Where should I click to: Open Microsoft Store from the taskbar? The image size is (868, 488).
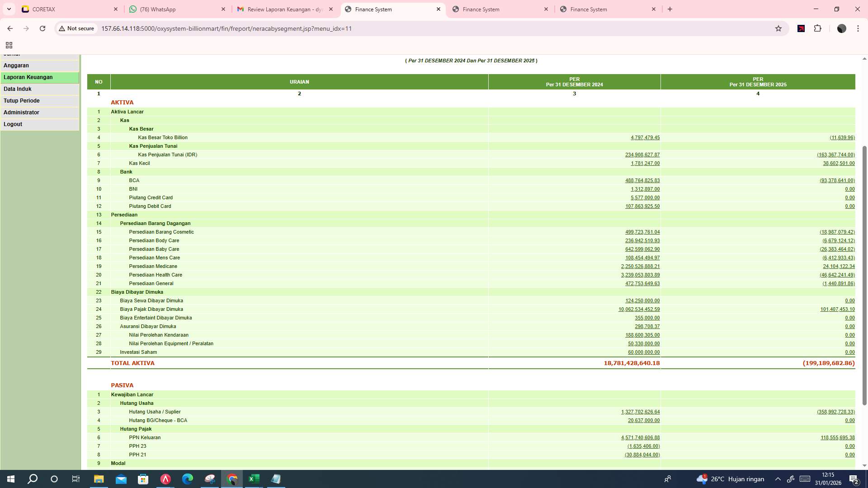point(143,479)
